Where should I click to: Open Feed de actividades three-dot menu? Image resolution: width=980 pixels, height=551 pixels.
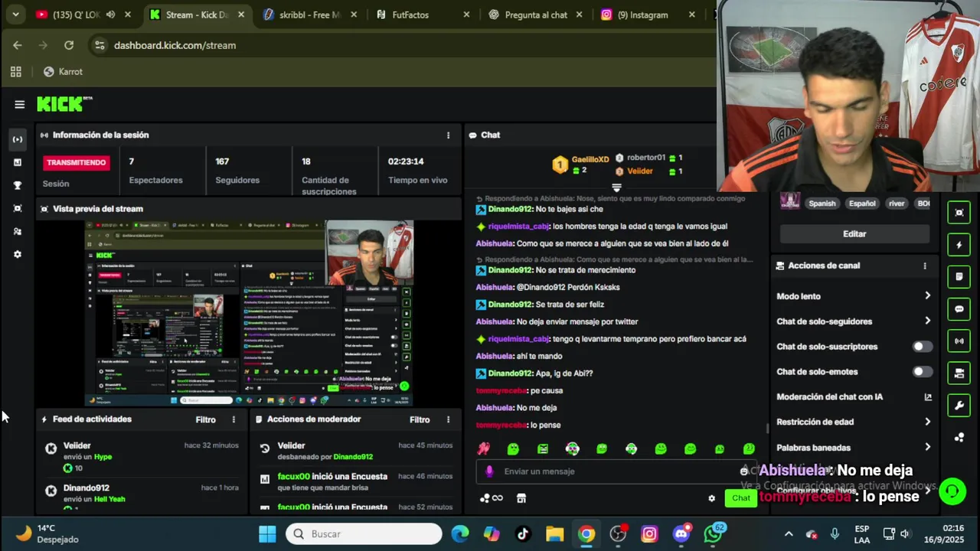(x=234, y=419)
